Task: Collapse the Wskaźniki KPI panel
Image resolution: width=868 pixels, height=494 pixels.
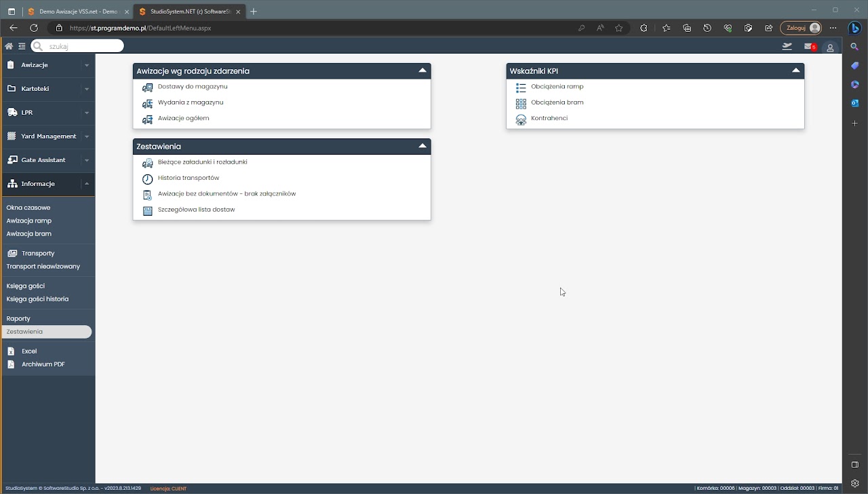Action: (x=796, y=71)
